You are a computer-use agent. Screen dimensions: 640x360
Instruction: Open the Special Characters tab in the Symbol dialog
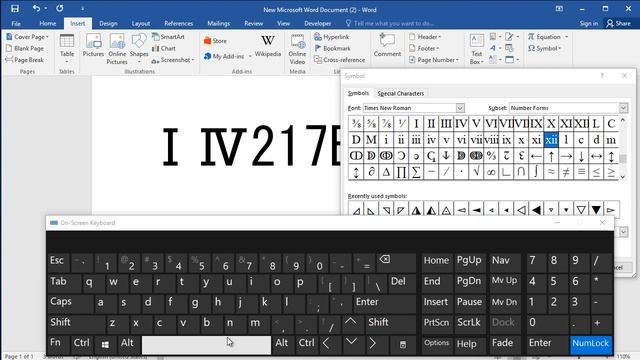[x=400, y=93]
